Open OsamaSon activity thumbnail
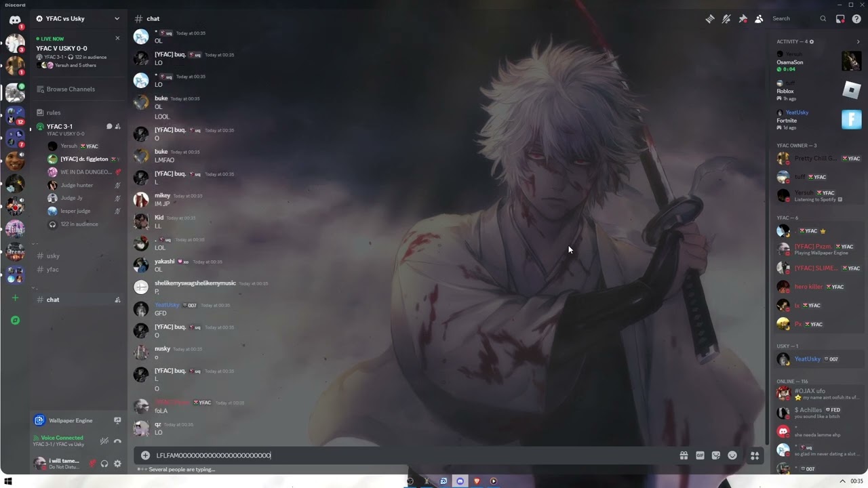This screenshot has width=868, height=488. click(851, 61)
